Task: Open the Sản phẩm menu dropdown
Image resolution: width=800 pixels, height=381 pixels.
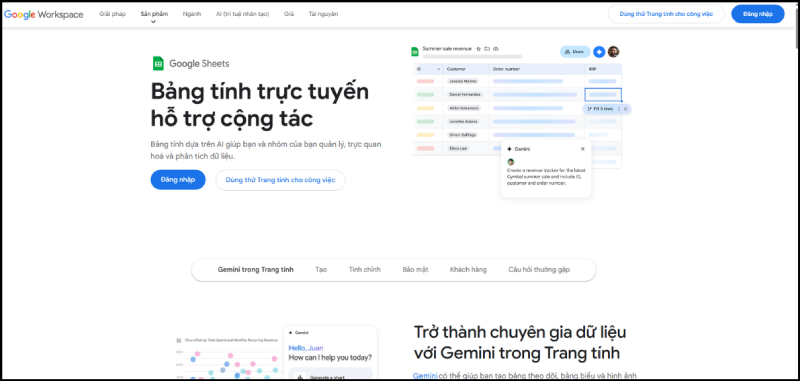Action: tap(154, 14)
